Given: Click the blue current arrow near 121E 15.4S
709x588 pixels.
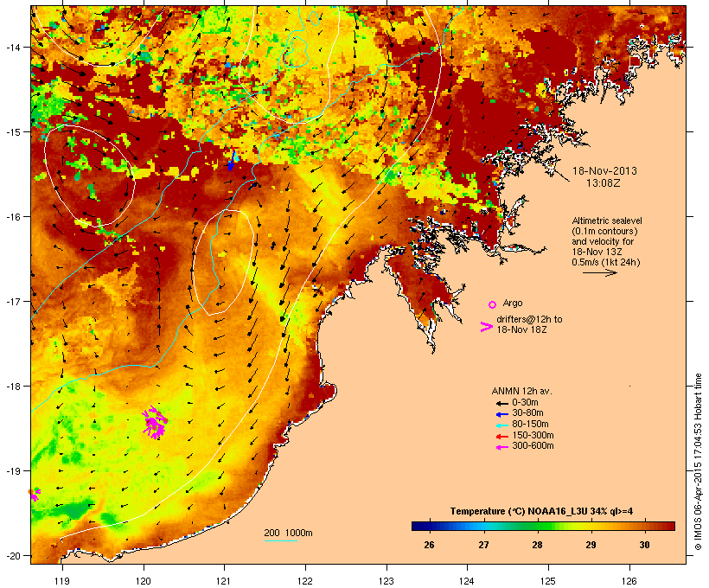Looking at the screenshot, I should (x=232, y=160).
